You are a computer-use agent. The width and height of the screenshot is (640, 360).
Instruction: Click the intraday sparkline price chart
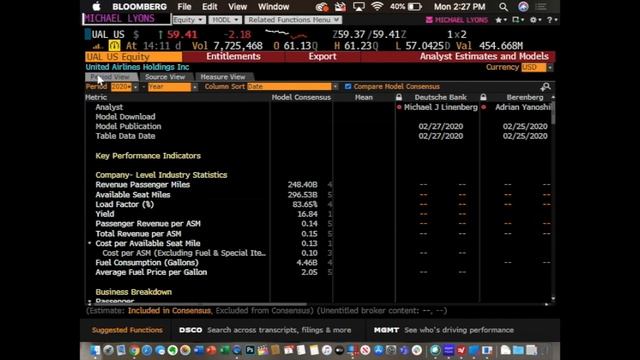(x=286, y=34)
